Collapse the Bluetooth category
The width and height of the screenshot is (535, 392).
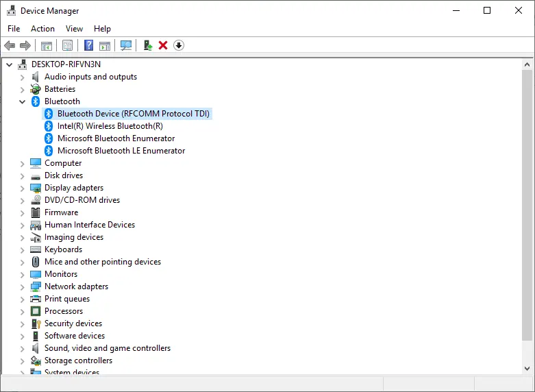(x=22, y=101)
